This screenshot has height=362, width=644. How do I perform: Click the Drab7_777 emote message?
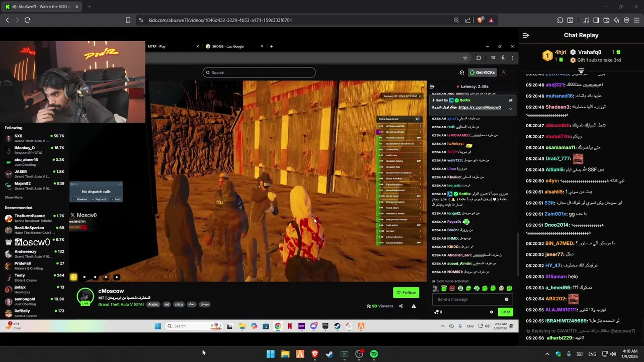click(578, 159)
